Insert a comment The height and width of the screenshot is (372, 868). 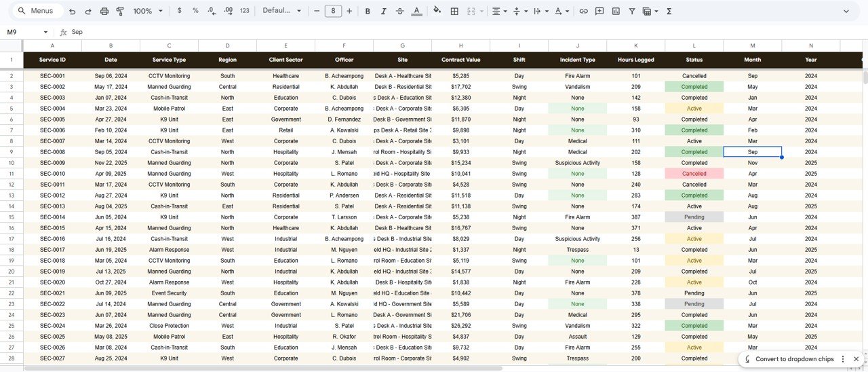click(599, 11)
